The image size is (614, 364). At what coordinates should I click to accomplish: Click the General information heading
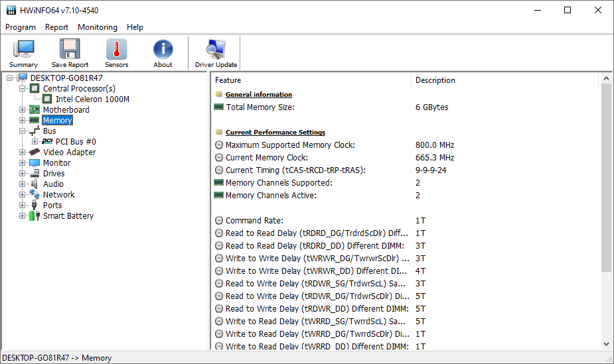click(x=258, y=94)
